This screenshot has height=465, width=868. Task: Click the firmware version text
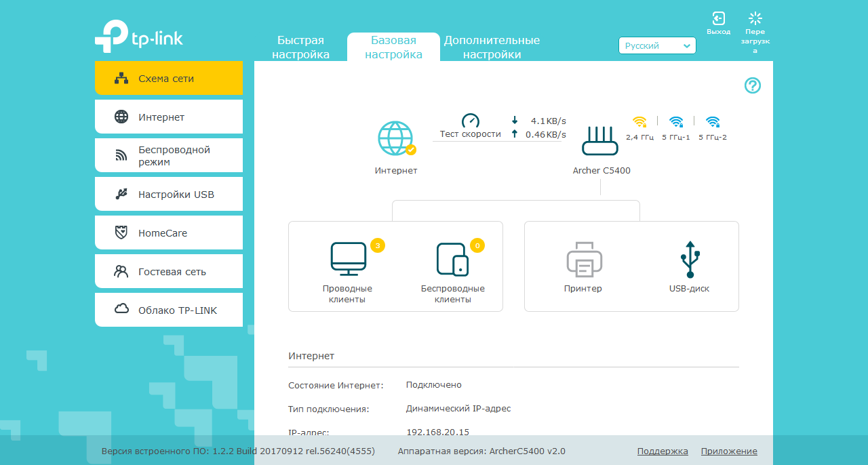tap(238, 451)
